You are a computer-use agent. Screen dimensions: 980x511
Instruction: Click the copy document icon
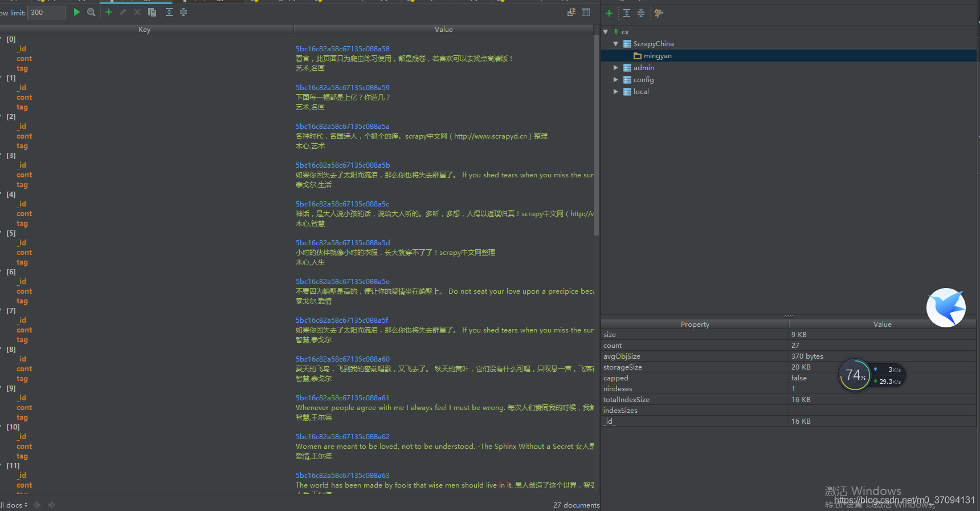(152, 12)
